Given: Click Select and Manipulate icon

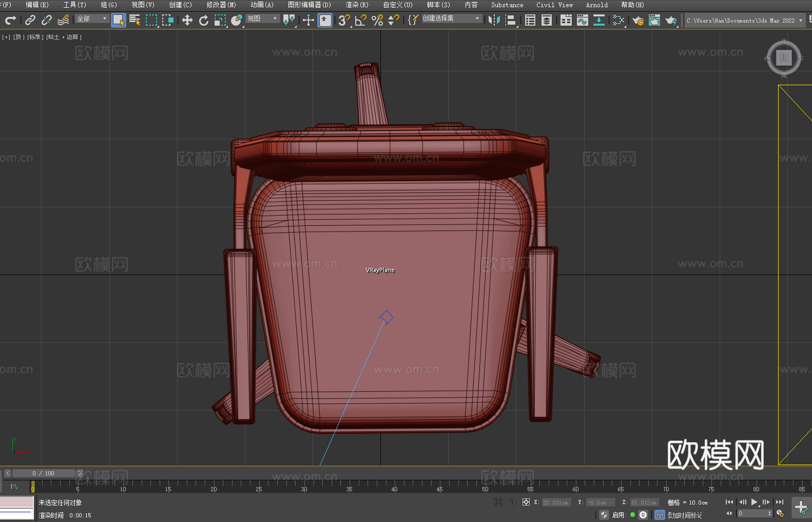Looking at the screenshot, I should (308, 20).
